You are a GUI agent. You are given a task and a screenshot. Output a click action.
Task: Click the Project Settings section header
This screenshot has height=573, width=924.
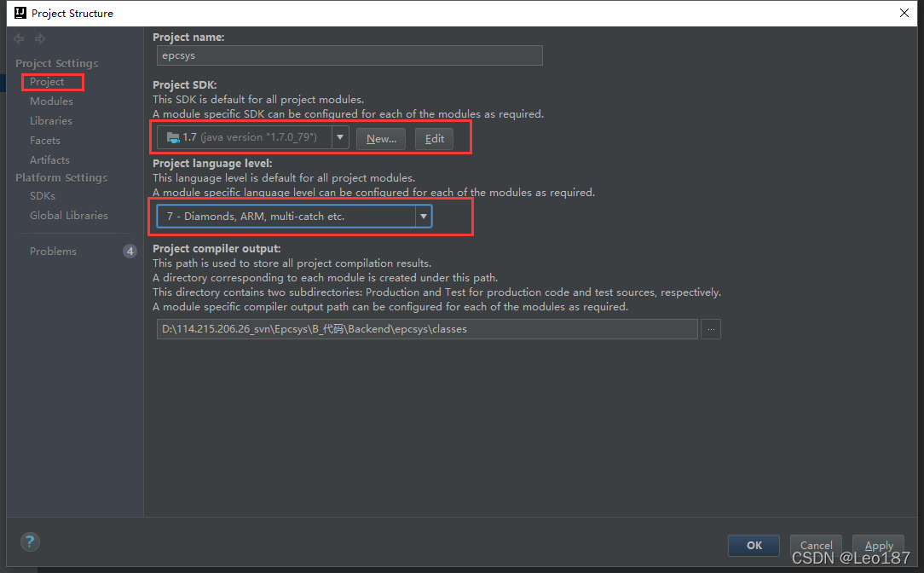(56, 63)
